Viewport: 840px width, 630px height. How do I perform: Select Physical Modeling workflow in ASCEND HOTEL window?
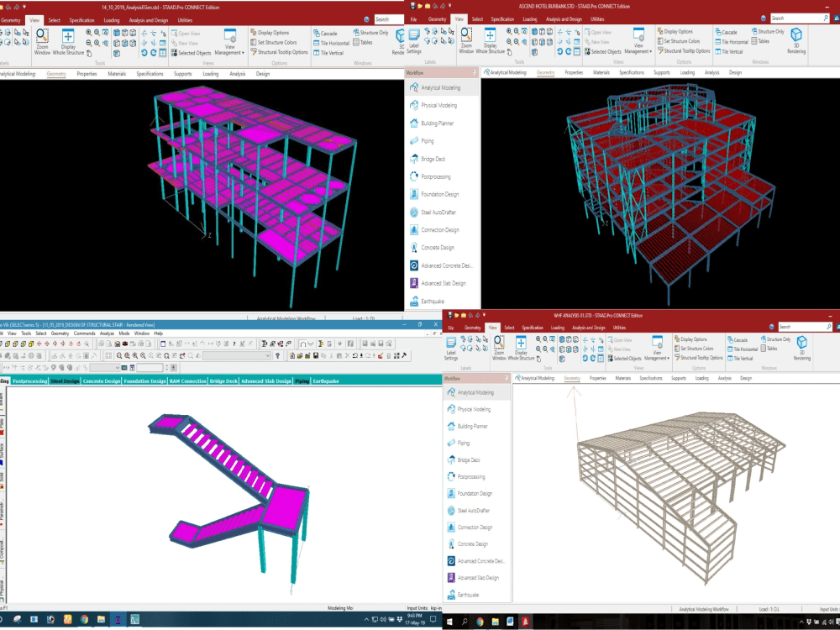442,106
